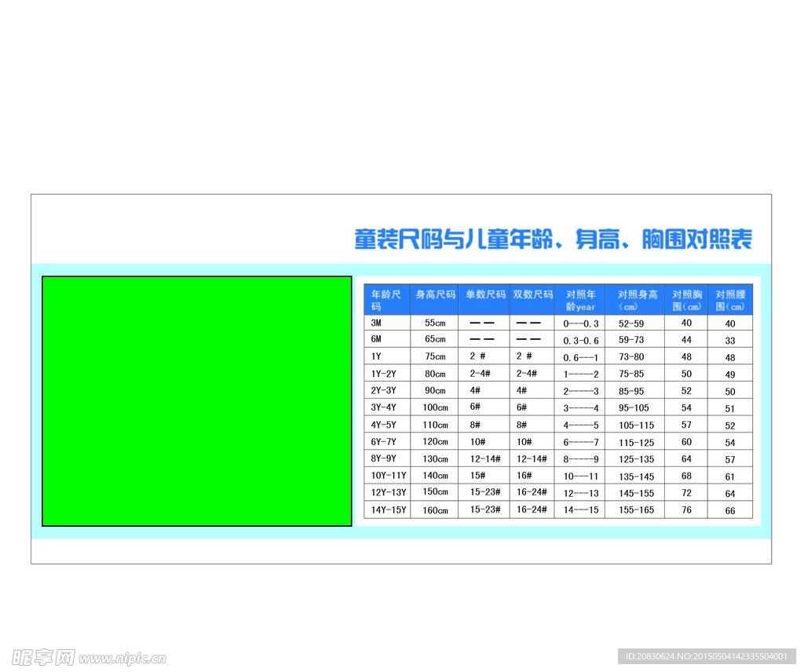Click the 0.3-0.6 age range cell

click(580, 340)
